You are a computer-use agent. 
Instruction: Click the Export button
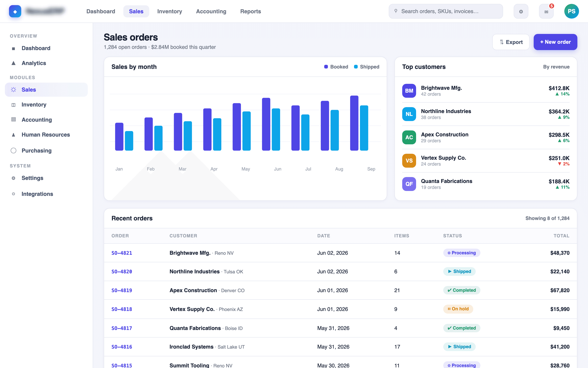pyautogui.click(x=511, y=42)
